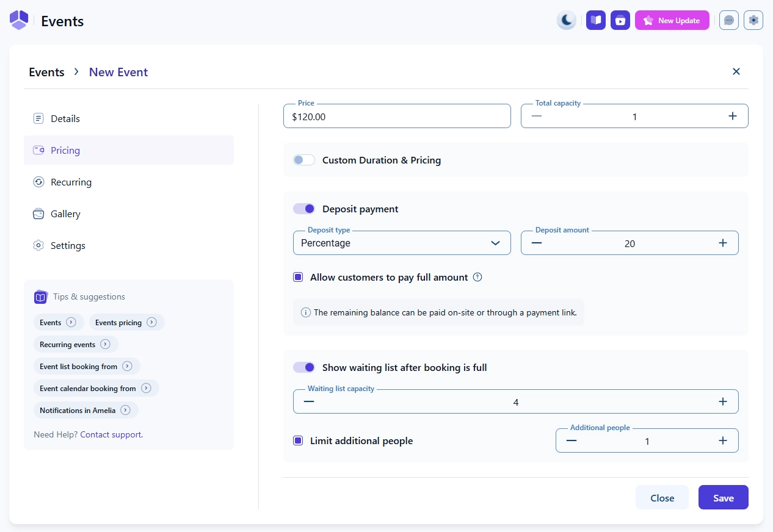Open video tutorials icon in header

click(620, 20)
